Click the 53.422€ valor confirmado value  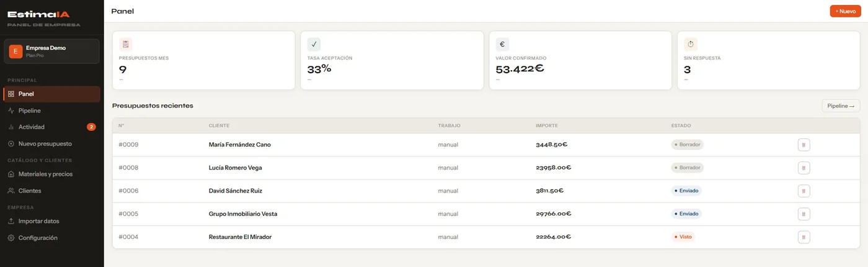[520, 69]
